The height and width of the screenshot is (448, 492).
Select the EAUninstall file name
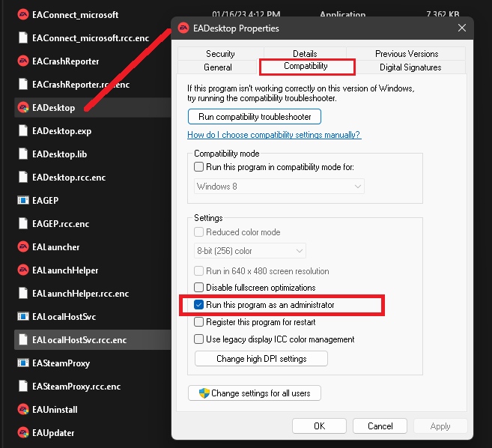click(55, 410)
